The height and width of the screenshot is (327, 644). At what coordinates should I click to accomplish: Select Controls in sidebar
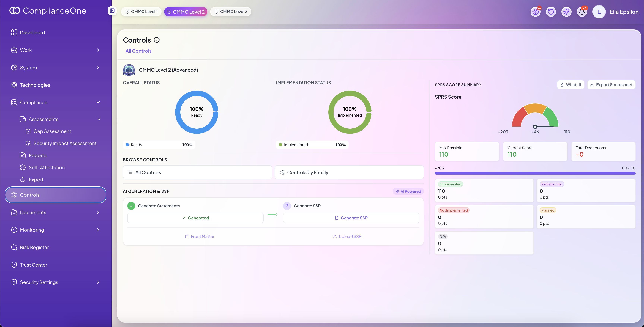click(x=56, y=195)
